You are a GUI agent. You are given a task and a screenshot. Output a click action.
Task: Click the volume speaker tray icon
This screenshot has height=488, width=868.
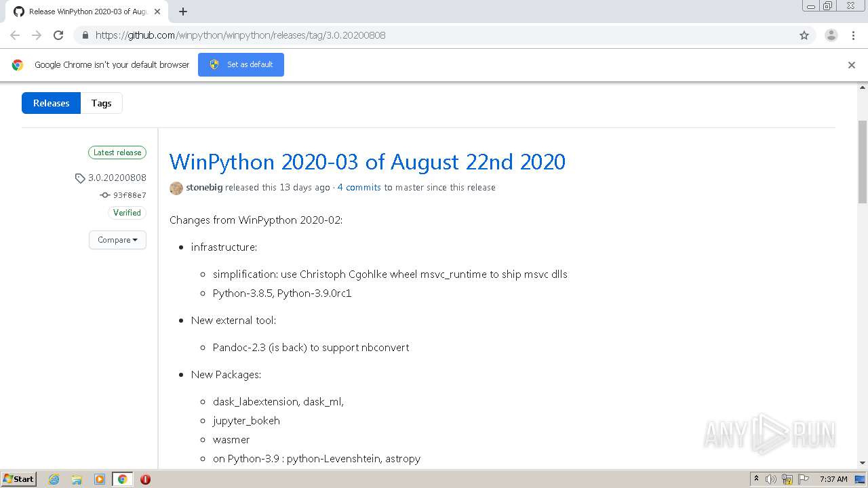click(771, 479)
